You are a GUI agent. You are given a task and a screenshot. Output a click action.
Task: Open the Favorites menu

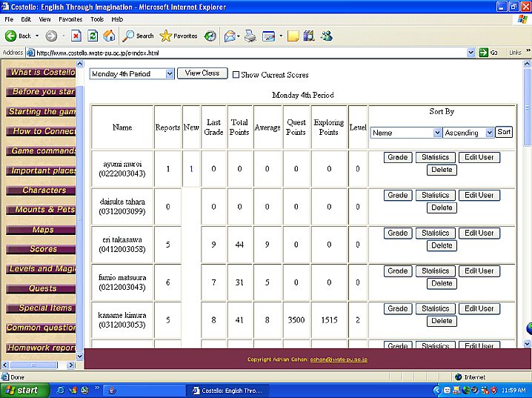pyautogui.click(x=70, y=19)
